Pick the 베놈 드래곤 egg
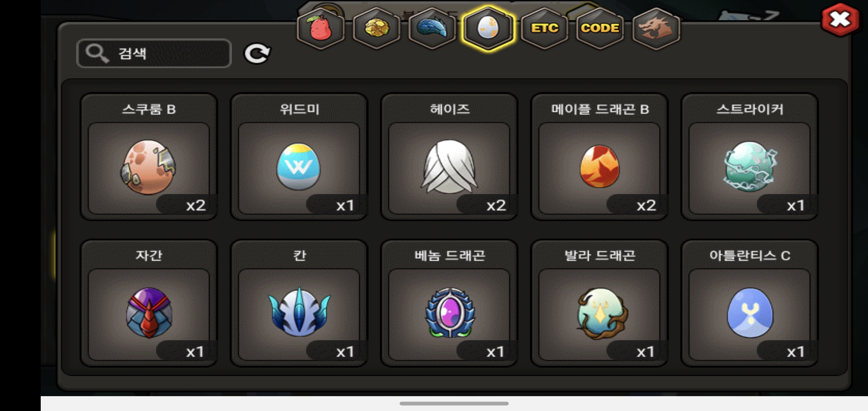This screenshot has width=868, height=411. 449,303
